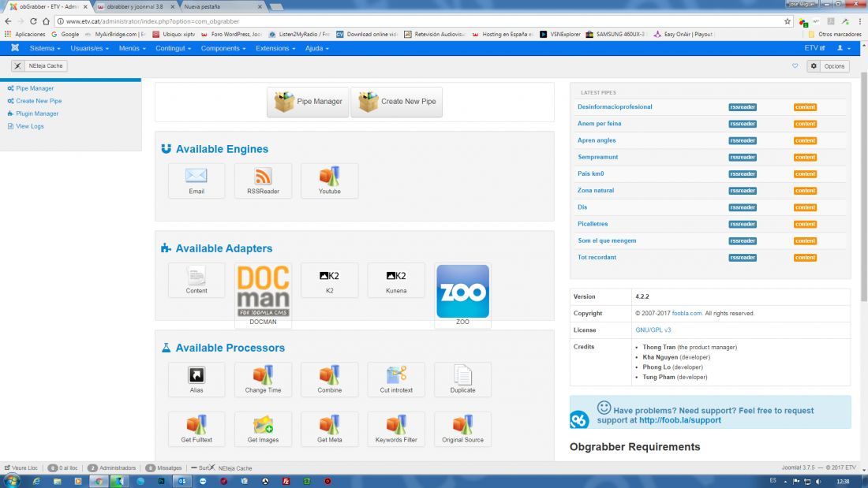This screenshot has width=868, height=488.
Task: Open the Alias processor
Action: pyautogui.click(x=196, y=379)
